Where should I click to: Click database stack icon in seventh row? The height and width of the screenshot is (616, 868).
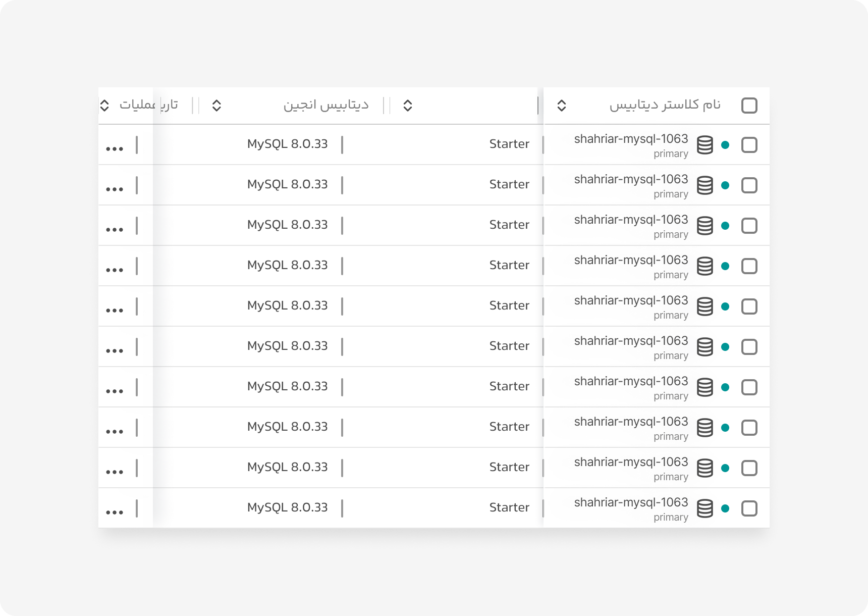705,387
